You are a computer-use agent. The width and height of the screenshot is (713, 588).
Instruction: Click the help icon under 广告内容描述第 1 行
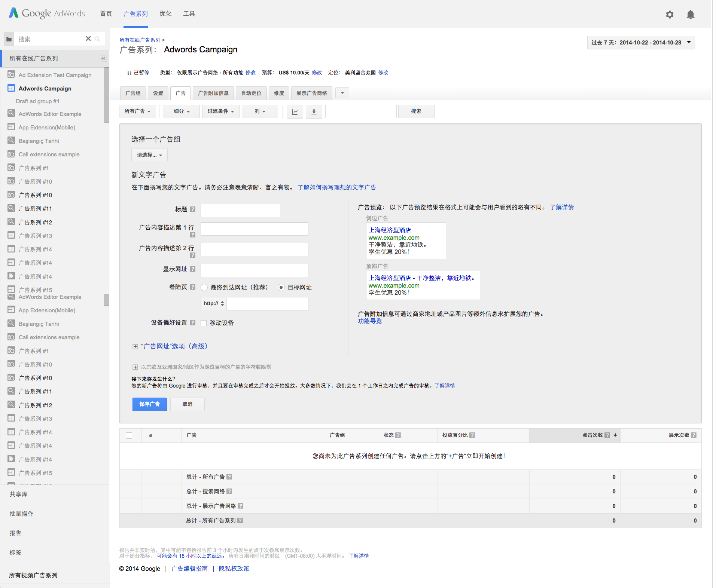[x=192, y=235]
